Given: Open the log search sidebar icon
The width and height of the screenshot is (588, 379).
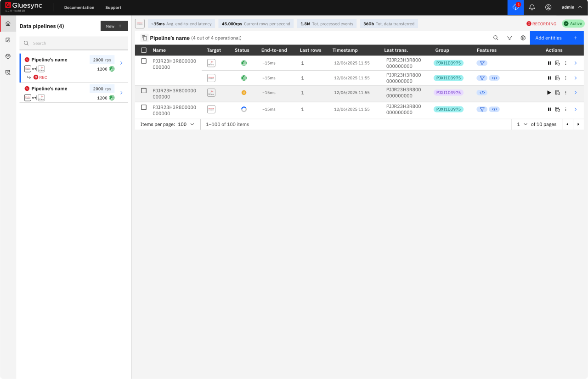Looking at the screenshot, I should pyautogui.click(x=8, y=72).
